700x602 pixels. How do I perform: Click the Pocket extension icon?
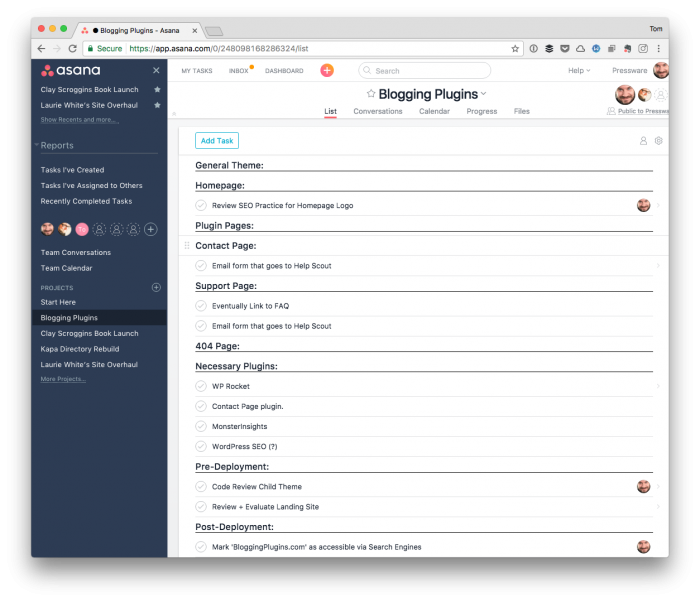pos(565,49)
